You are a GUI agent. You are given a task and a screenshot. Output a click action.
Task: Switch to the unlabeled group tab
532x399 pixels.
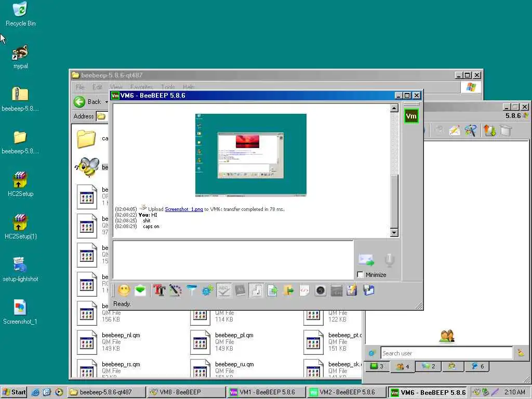453,366
